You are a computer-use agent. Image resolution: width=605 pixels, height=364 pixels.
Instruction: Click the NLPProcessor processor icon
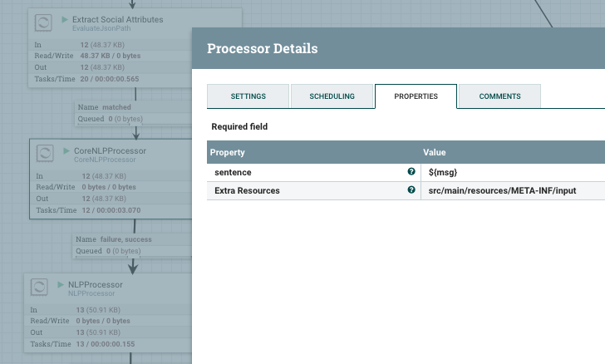[40, 288]
